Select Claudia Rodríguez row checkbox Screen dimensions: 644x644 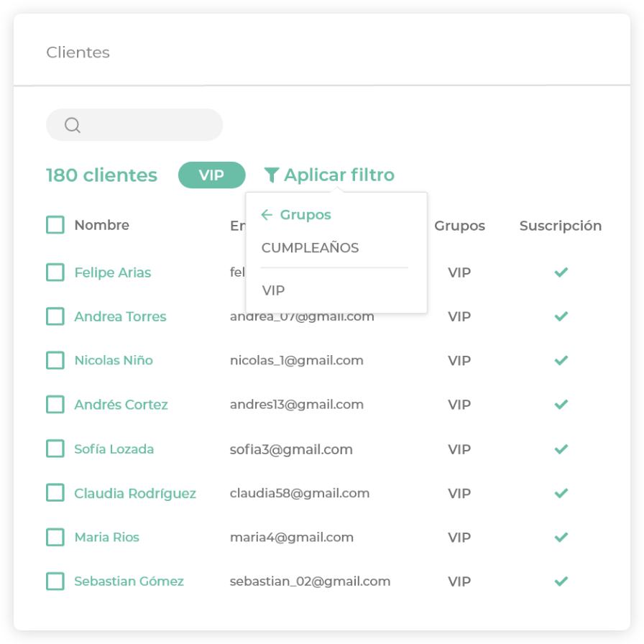55,493
